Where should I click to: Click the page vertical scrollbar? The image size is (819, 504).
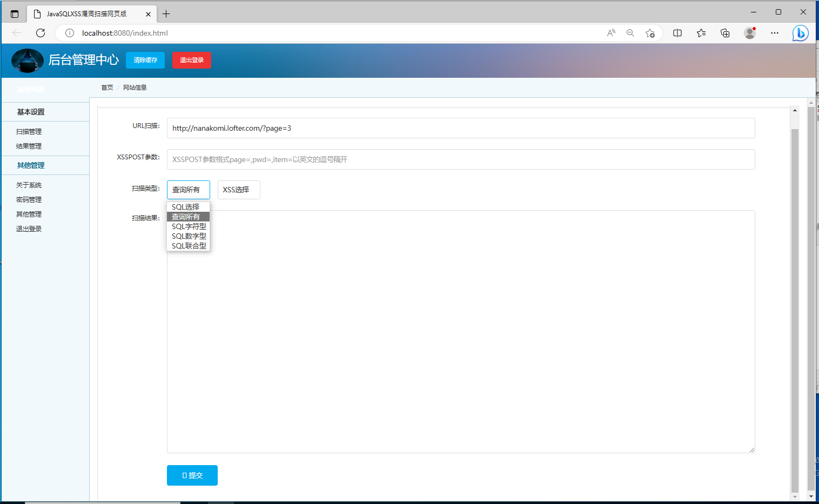(812, 270)
